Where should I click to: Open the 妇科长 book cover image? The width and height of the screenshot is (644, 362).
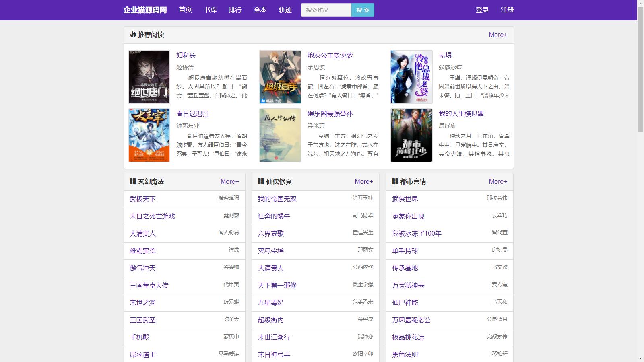(149, 77)
